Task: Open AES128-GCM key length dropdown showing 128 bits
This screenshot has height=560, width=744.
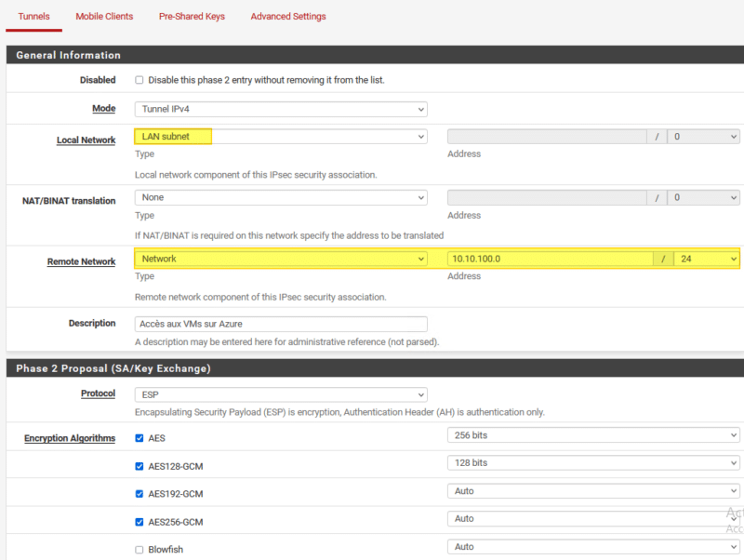Action: 593,462
